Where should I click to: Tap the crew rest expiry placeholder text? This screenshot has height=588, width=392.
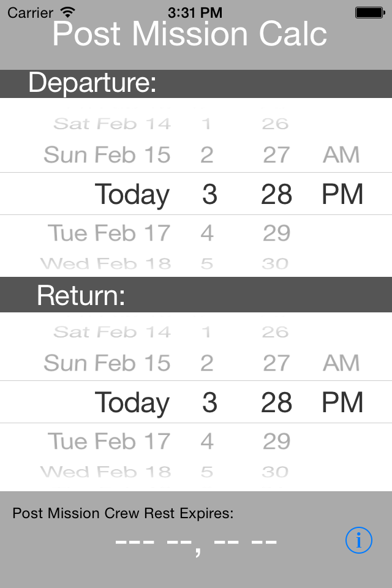click(x=196, y=542)
